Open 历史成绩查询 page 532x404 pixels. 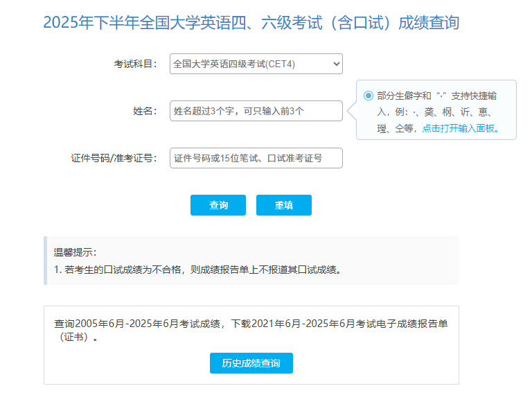251,363
